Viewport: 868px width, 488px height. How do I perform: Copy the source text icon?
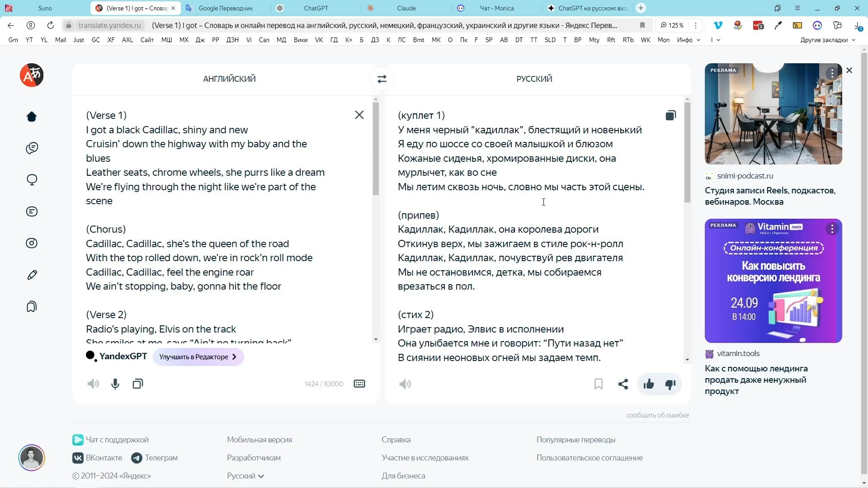[x=138, y=384]
